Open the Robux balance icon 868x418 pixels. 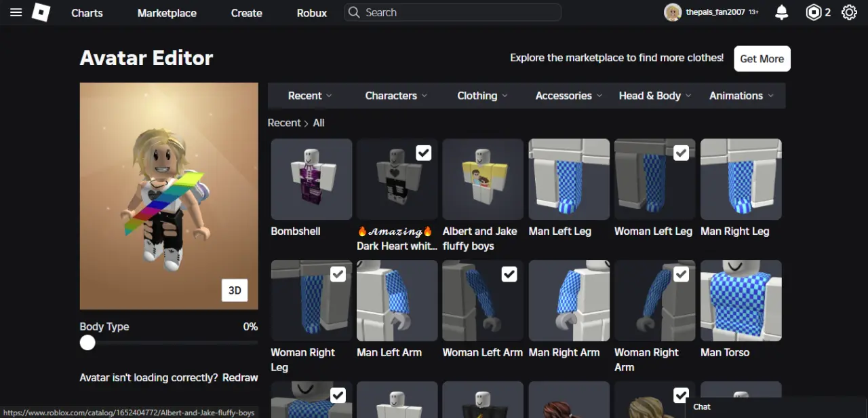pos(813,12)
